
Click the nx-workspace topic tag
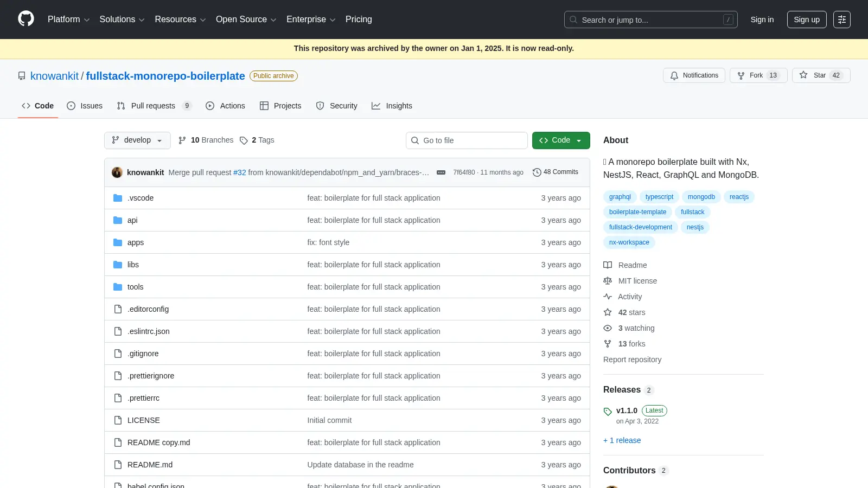pos(629,242)
